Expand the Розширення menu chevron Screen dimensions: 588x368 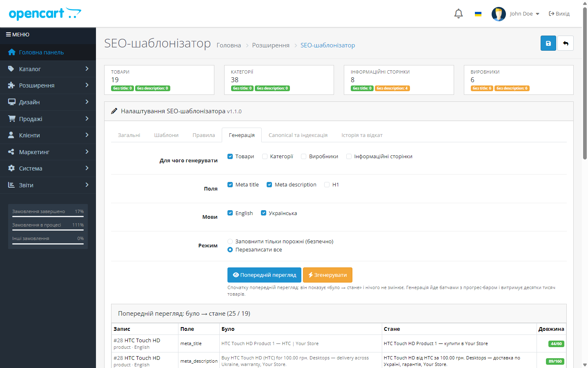(x=87, y=85)
